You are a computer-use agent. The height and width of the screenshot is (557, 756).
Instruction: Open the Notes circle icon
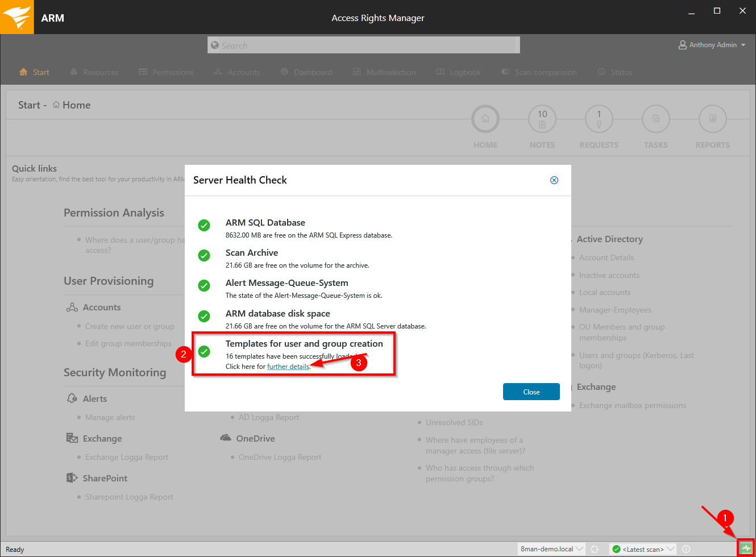(x=542, y=119)
